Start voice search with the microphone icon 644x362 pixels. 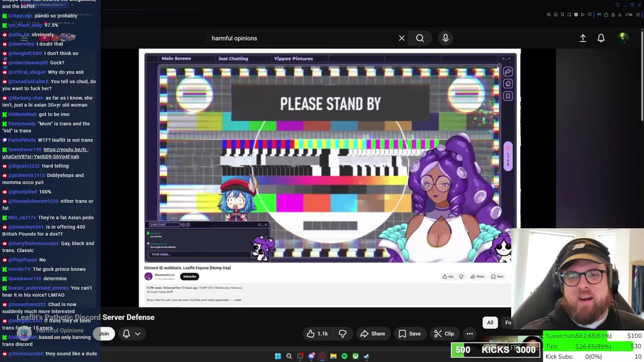445,38
